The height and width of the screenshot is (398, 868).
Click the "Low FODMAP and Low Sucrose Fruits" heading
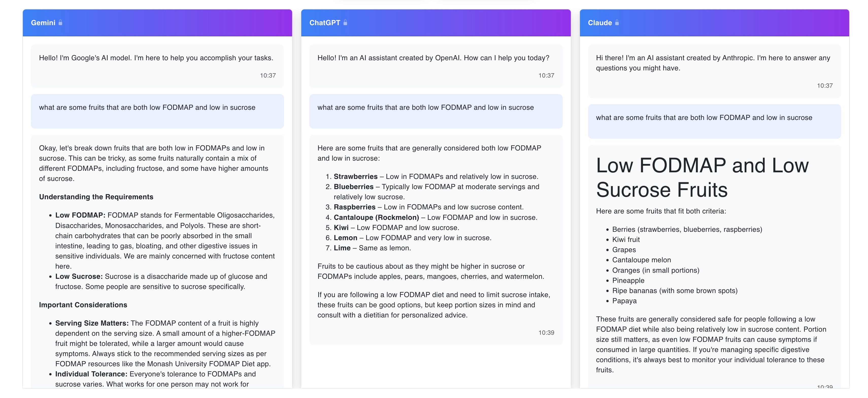tap(702, 177)
